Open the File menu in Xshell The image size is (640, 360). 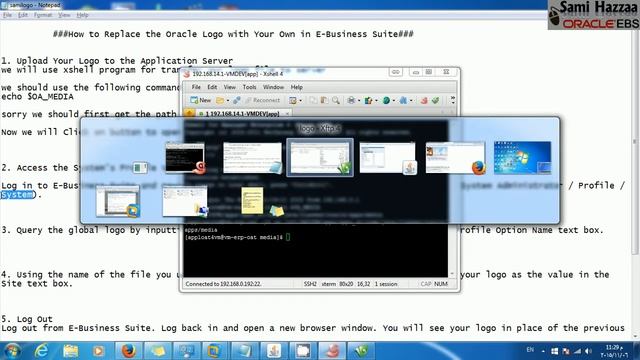click(196, 87)
